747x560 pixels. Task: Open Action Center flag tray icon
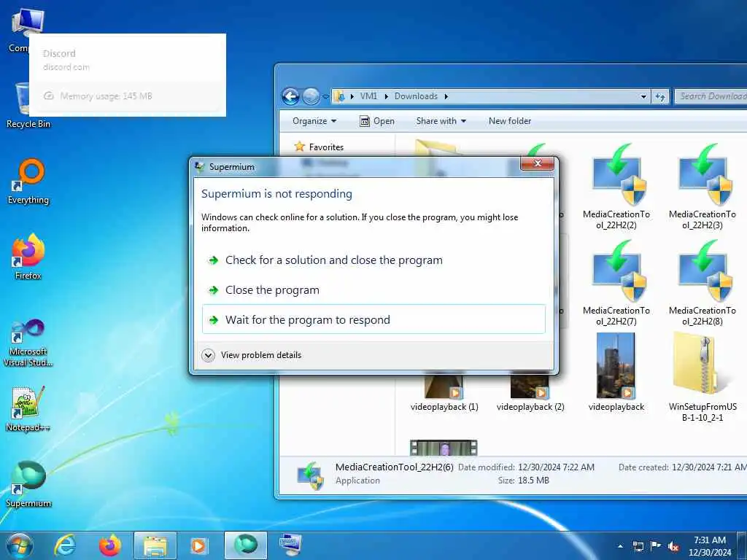pos(656,546)
